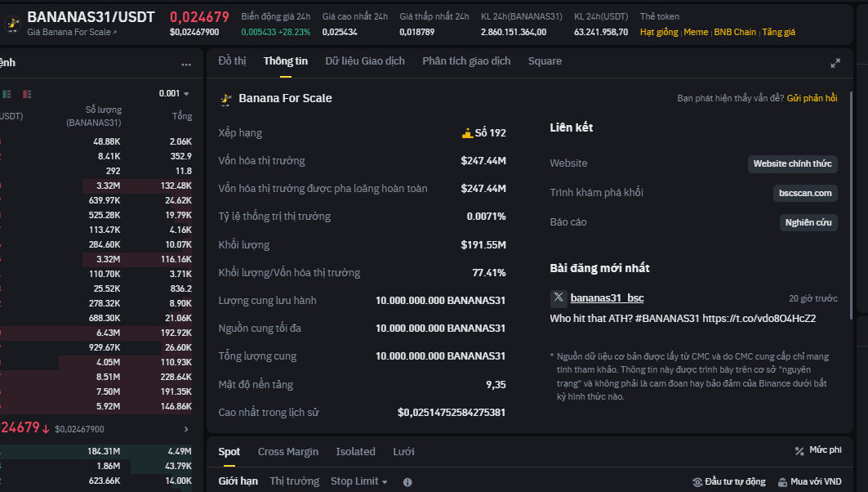Open the bscscan.com explorer link
The image size is (868, 492).
point(805,193)
